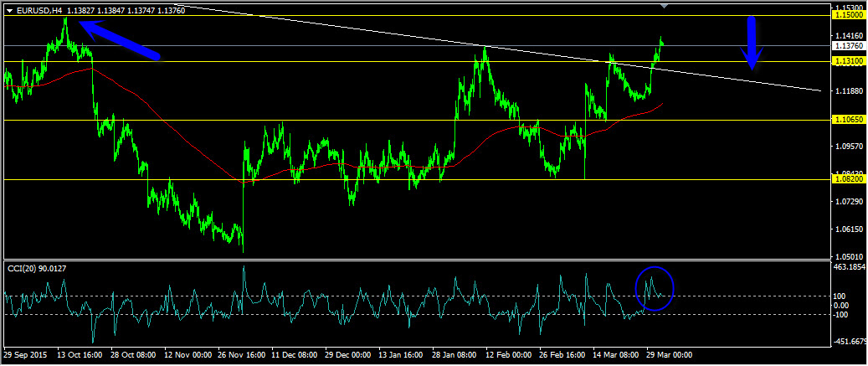
Task: Click the 1.07290 price scale label
Action: [x=850, y=202]
